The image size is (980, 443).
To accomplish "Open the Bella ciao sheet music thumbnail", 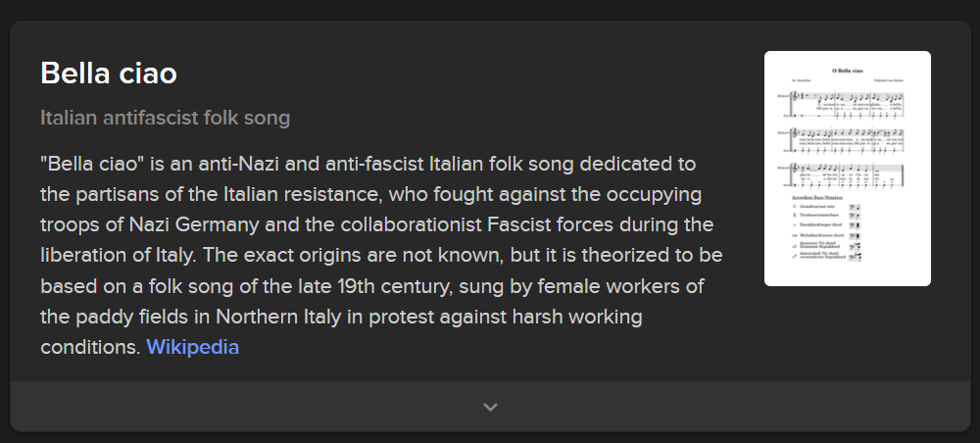I will tap(847, 169).
